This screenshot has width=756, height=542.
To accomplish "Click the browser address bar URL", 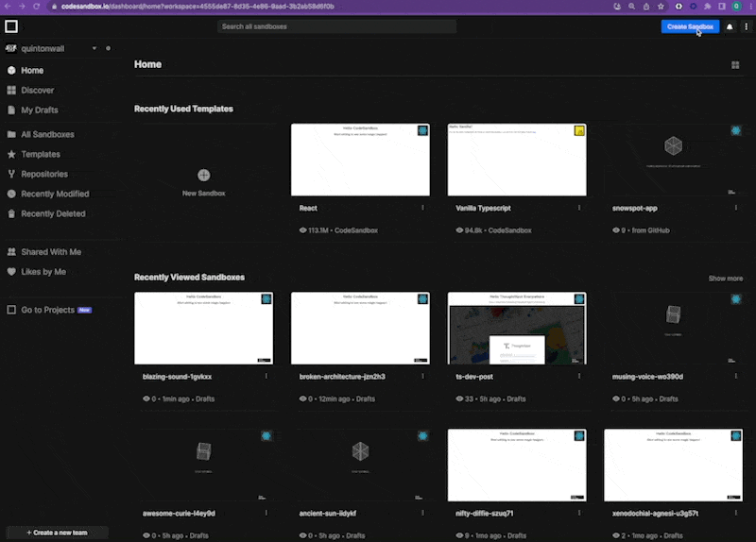I will click(198, 7).
